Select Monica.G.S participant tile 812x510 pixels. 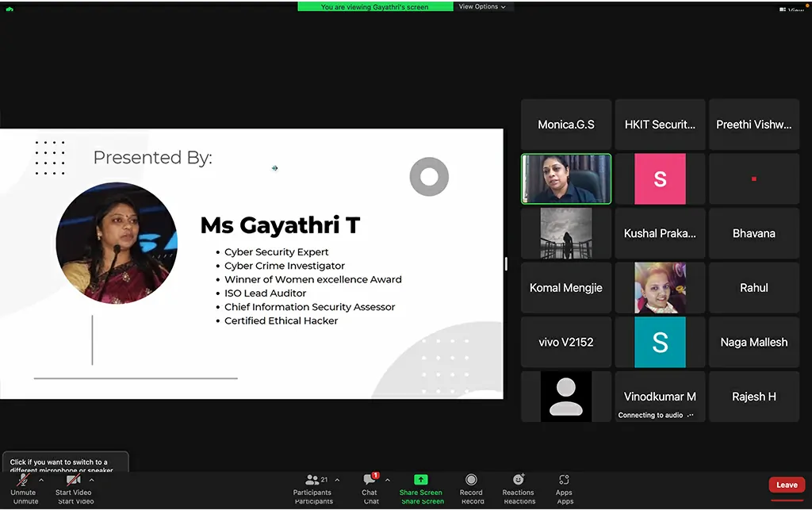pos(566,125)
